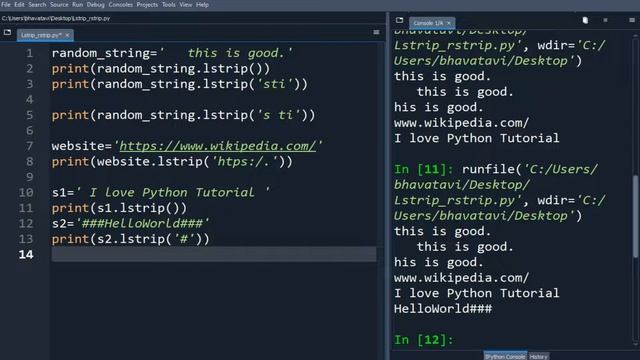Click the file path text above the editor
The height and width of the screenshot is (360, 640).
tap(56, 18)
